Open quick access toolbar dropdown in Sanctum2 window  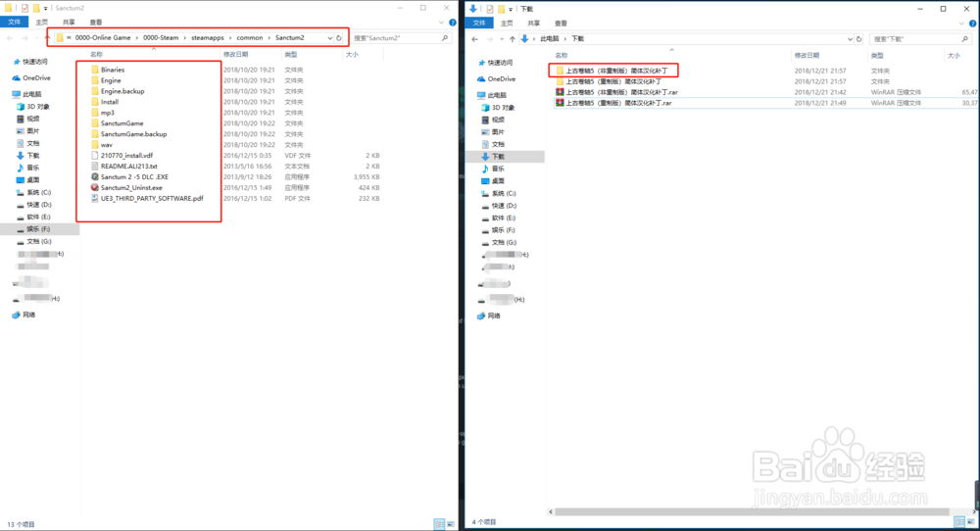pos(46,9)
